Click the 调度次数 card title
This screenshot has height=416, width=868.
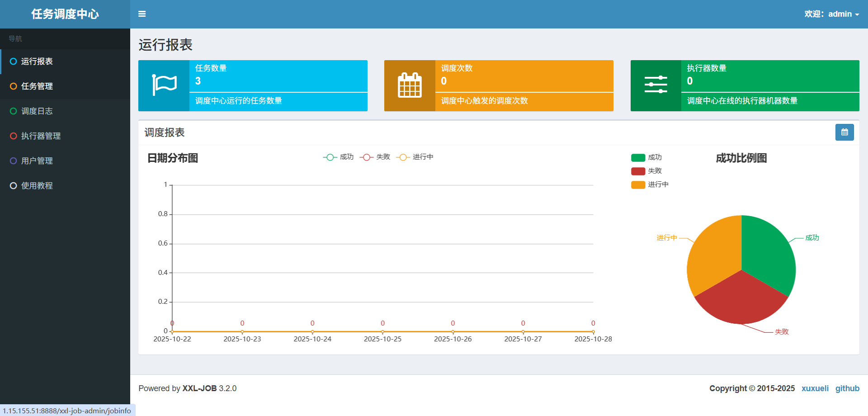[457, 68]
